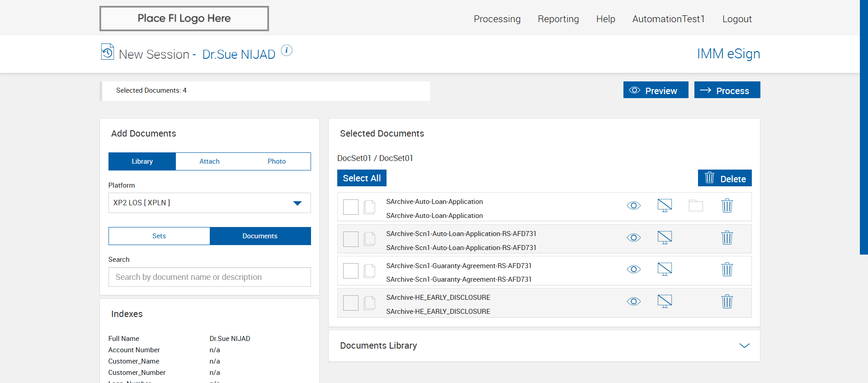Check the SArchive-Auto-Loan-Application checkbox
This screenshot has width=868, height=383.
click(x=351, y=207)
